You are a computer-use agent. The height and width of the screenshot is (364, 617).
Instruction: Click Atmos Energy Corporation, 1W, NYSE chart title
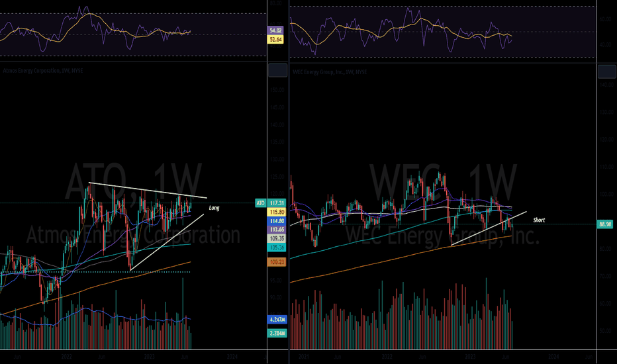point(43,71)
